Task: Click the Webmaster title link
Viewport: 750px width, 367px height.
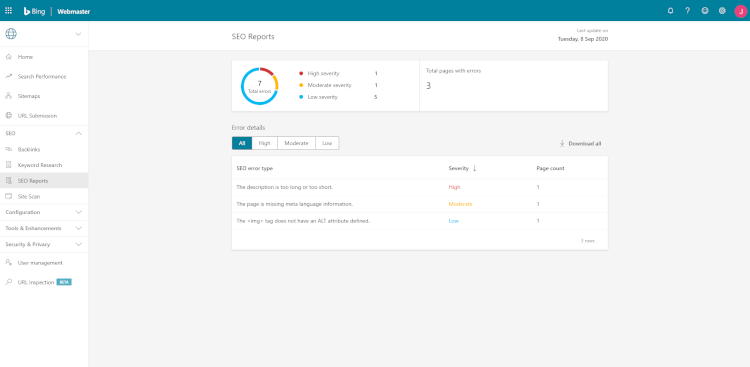Action: (x=74, y=11)
